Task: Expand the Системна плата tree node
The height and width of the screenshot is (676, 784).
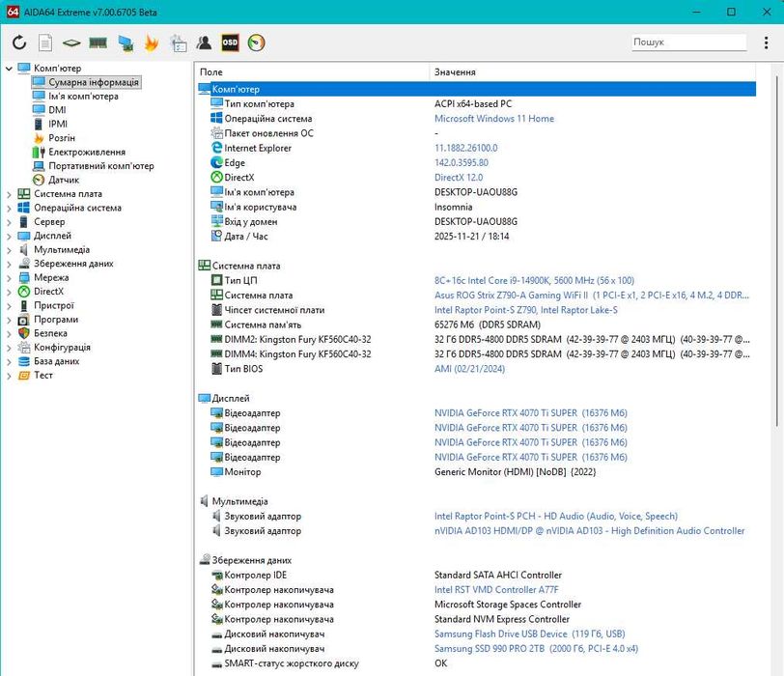Action: [x=9, y=194]
